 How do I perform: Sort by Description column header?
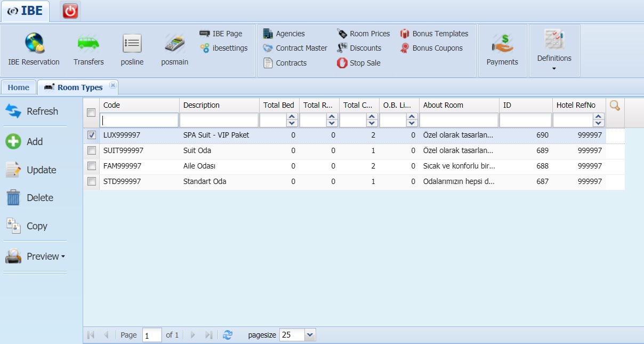(x=219, y=105)
